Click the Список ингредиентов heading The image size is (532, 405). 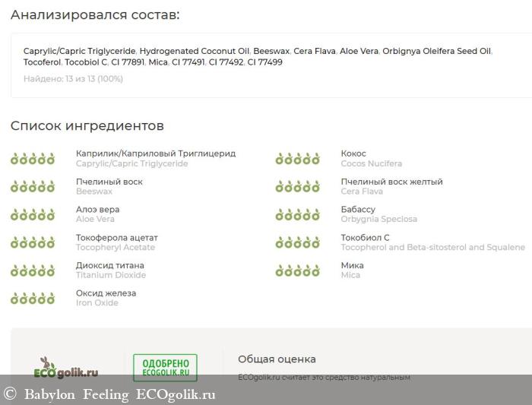coord(87,126)
